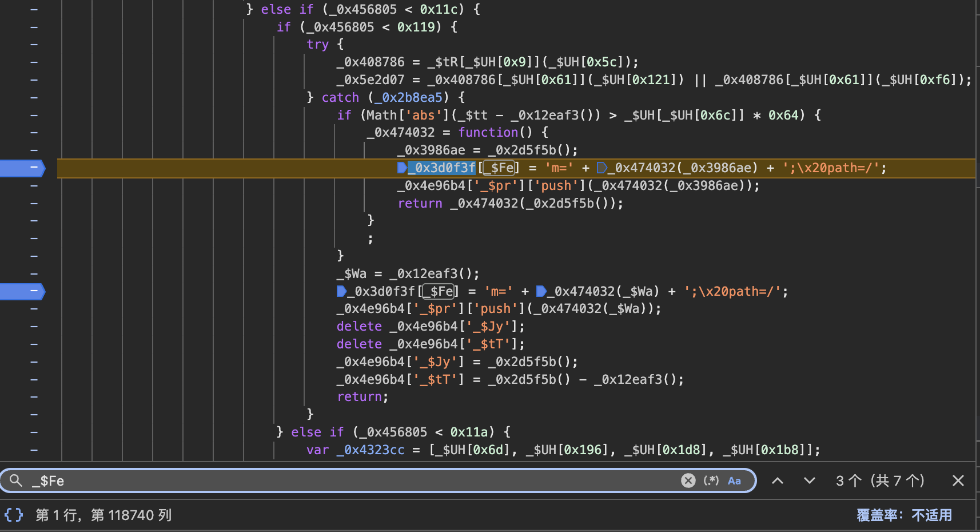Enable regular expression search toggle
The height and width of the screenshot is (532, 980).
point(711,481)
